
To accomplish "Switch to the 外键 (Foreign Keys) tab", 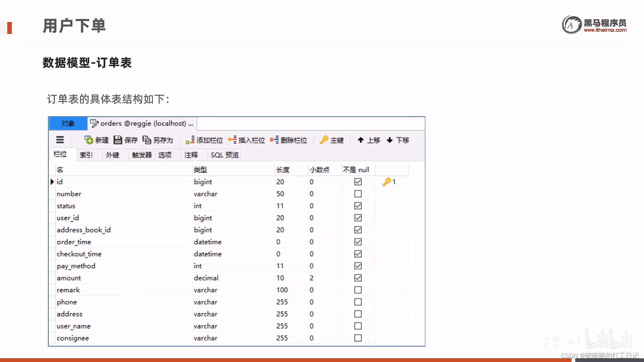I will point(115,155).
